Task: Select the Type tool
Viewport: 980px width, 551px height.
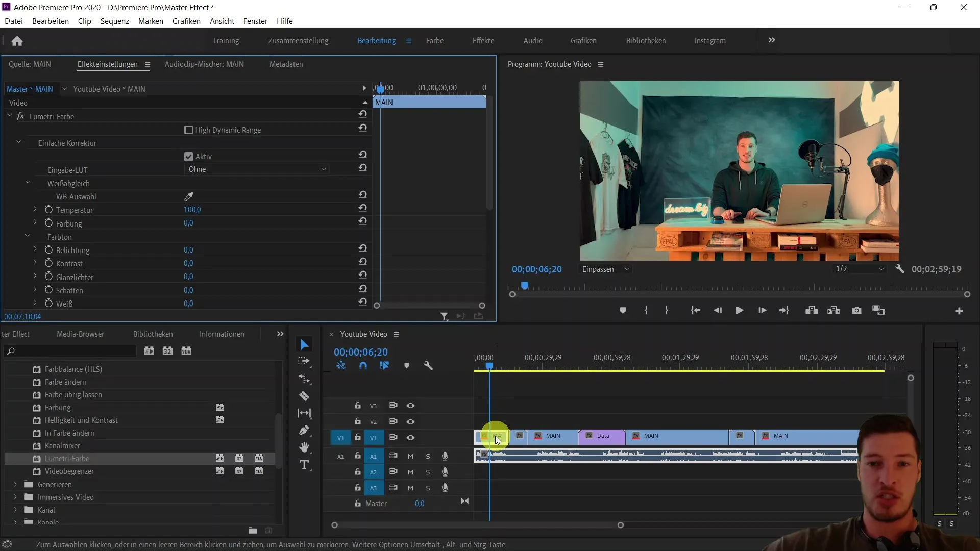Action: pos(304,465)
